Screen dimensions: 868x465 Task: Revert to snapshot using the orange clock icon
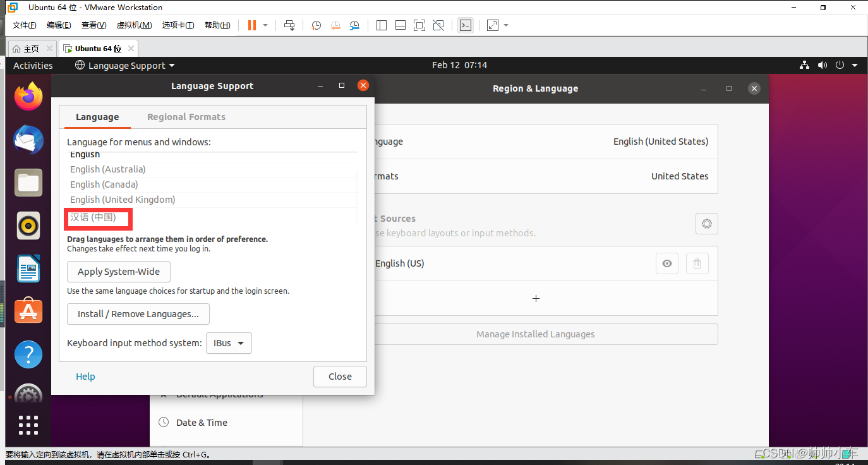(335, 25)
